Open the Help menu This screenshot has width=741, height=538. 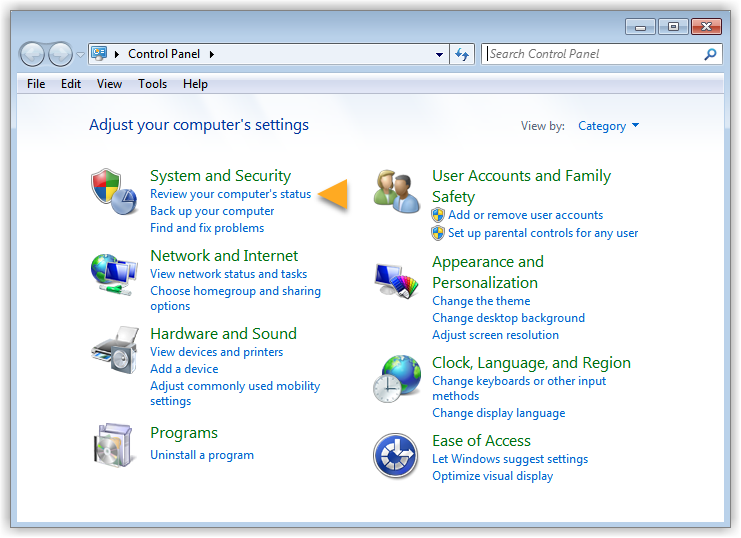[x=195, y=84]
